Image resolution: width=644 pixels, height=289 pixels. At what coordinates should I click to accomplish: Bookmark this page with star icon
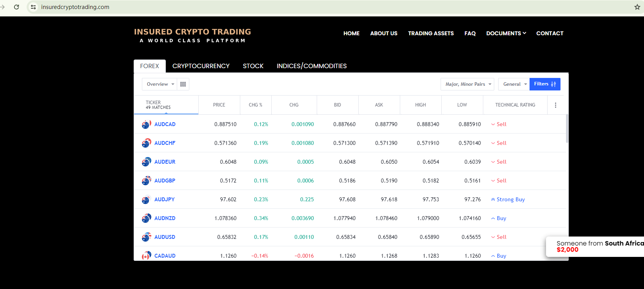tap(637, 7)
